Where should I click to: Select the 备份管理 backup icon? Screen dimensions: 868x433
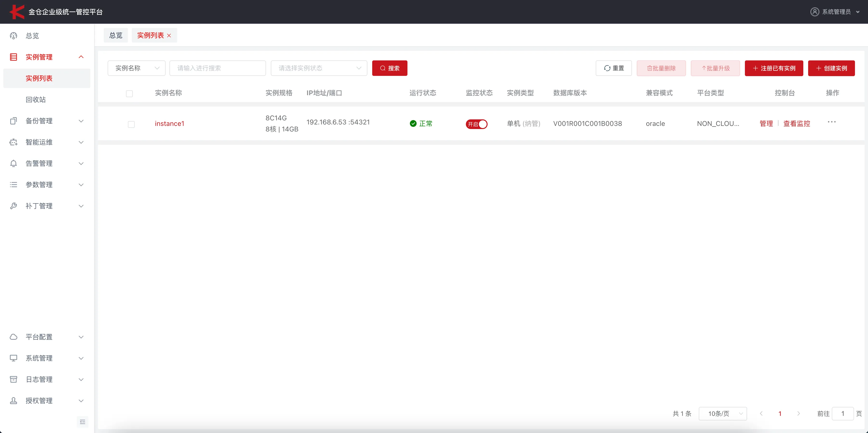(x=13, y=121)
